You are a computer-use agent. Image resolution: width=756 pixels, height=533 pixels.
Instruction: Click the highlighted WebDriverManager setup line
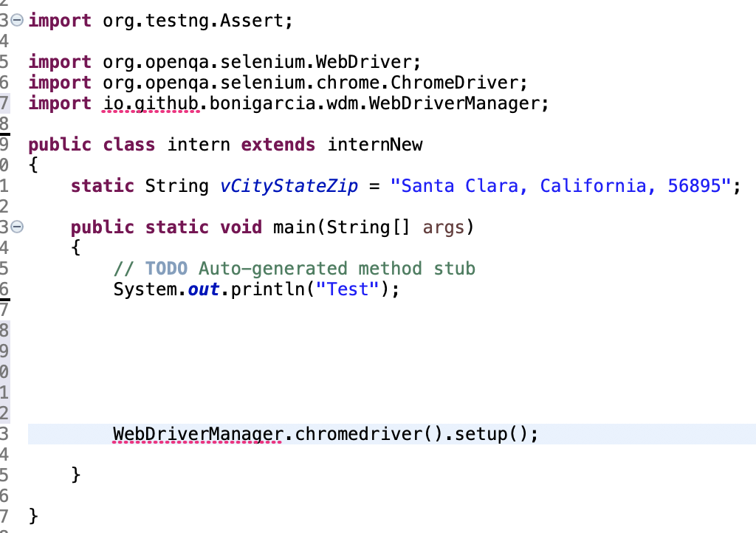325,433
